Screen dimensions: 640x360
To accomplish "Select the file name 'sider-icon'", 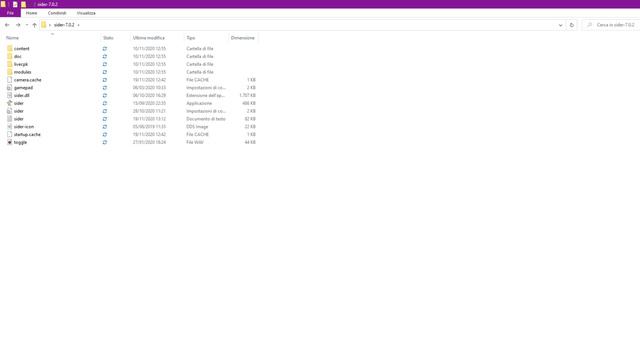I will coord(24,127).
